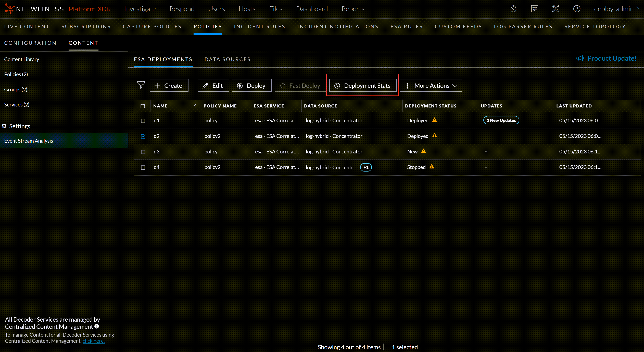Image resolution: width=644 pixels, height=352 pixels.
Task: Expand the +1 data source badge on d4
Action: click(x=366, y=167)
